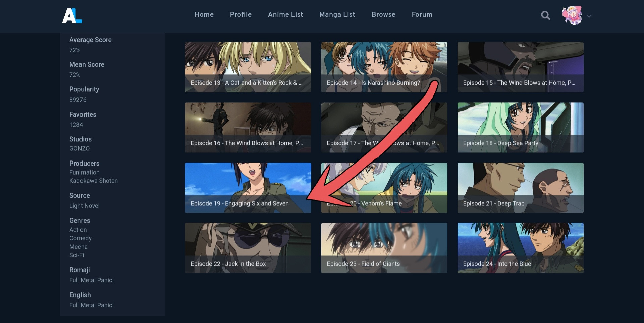Image resolution: width=644 pixels, height=323 pixels.
Task: Select Browse in the navbar
Action: [383, 14]
